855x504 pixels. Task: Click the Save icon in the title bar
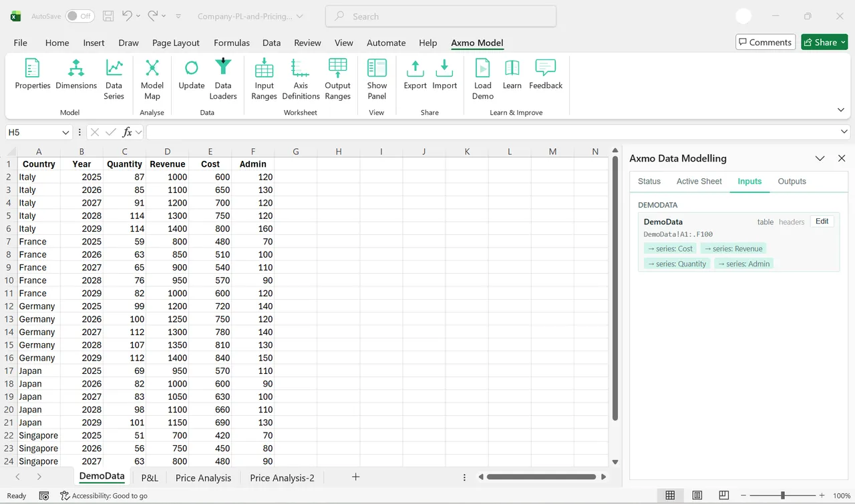pos(108,16)
